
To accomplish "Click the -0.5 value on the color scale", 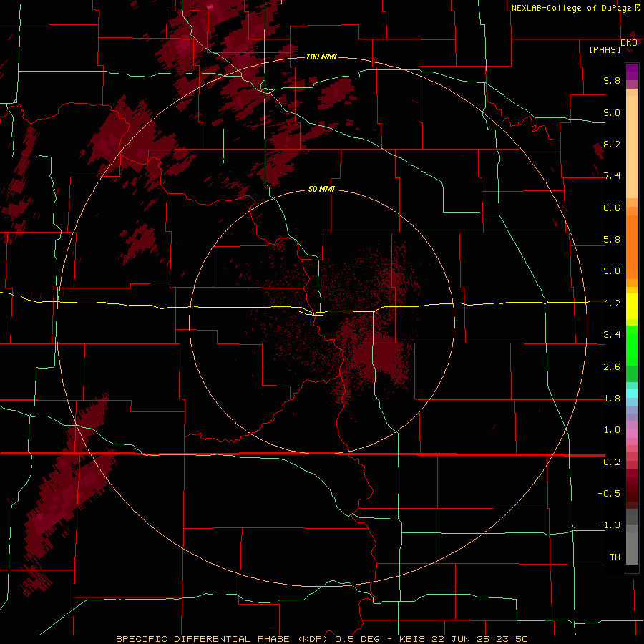I will point(609,494).
